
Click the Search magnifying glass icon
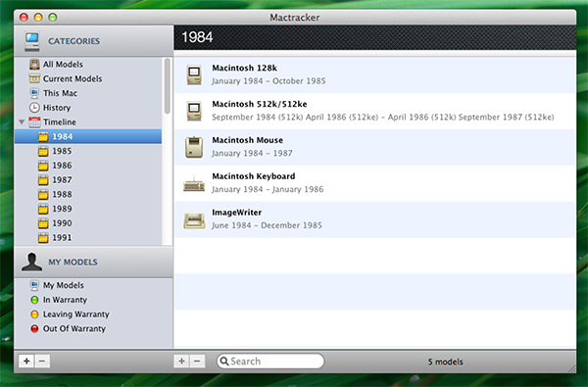[x=224, y=362]
